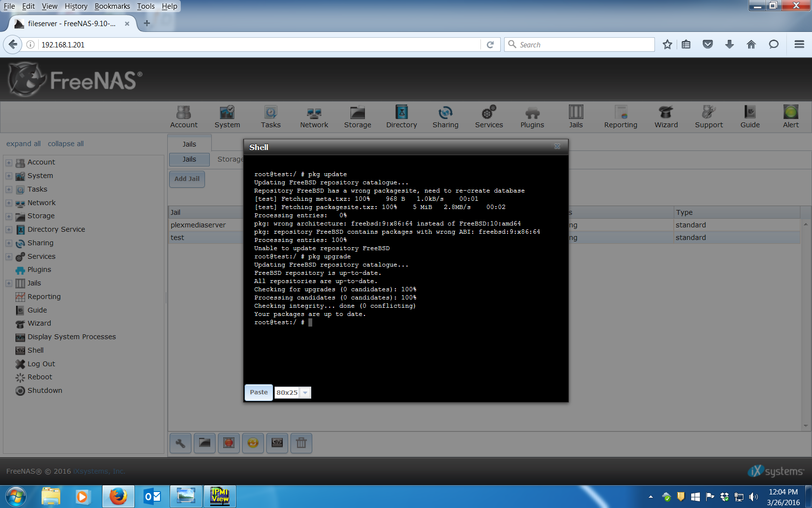Click the Firefox Search box
This screenshot has width=812, height=508.
[x=579, y=45]
